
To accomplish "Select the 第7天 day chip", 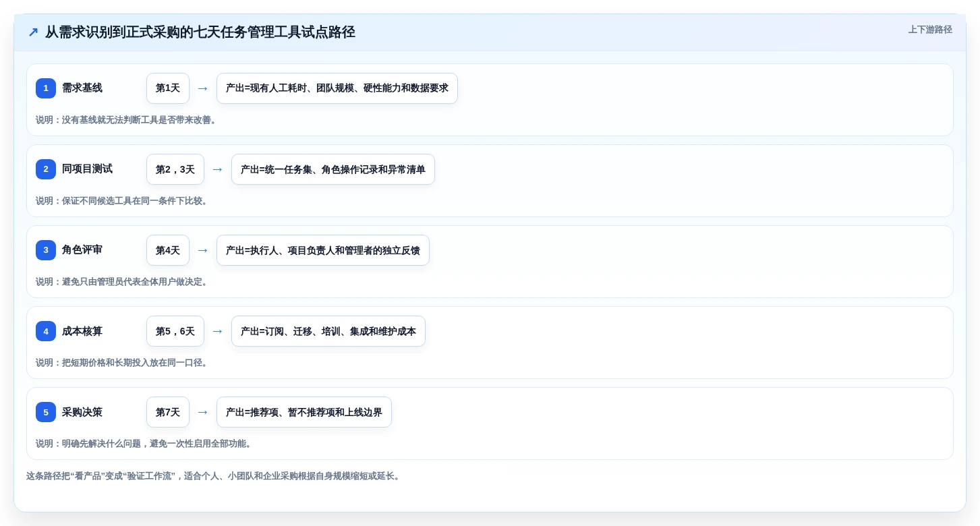I will pos(168,412).
